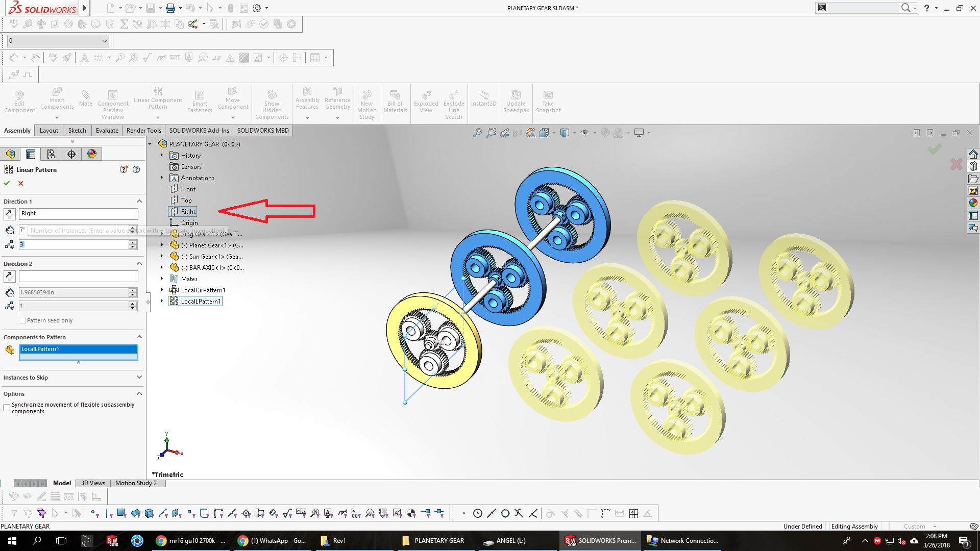980x551 pixels.
Task: Open the Motion Study 2 tab
Action: pos(136,483)
